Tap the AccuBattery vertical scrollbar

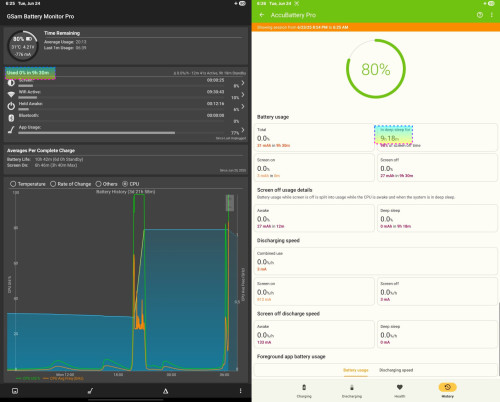point(499,339)
